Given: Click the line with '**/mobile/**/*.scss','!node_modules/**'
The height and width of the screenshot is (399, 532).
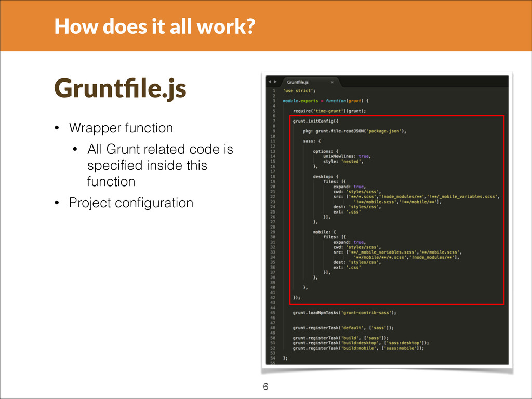Looking at the screenshot, I should [x=406, y=258].
